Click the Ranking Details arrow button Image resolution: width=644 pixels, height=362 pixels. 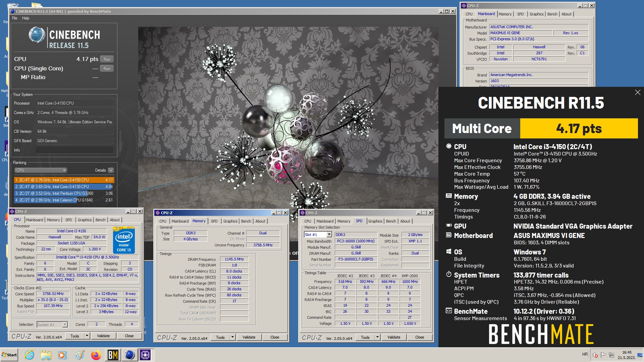[x=111, y=170]
